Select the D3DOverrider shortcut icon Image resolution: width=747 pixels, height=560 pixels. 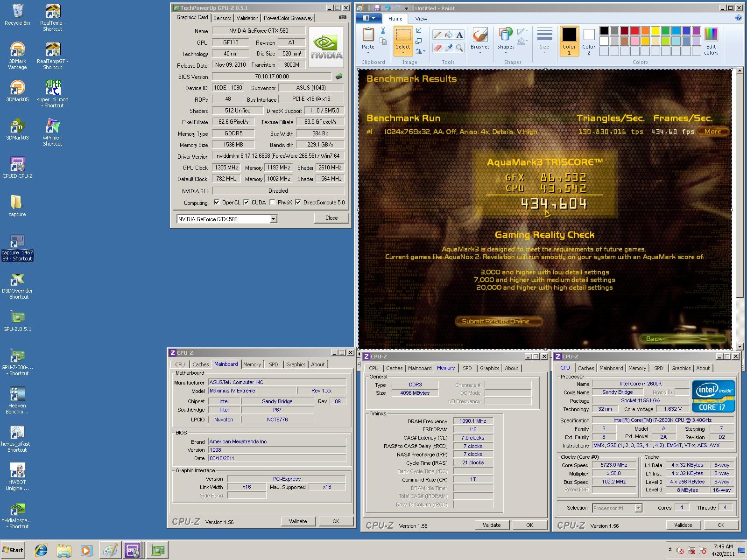(17, 286)
